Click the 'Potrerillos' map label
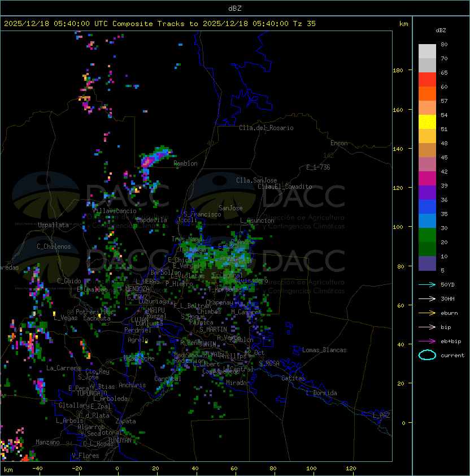Viewport: 470px width, 476px height. tap(94, 312)
